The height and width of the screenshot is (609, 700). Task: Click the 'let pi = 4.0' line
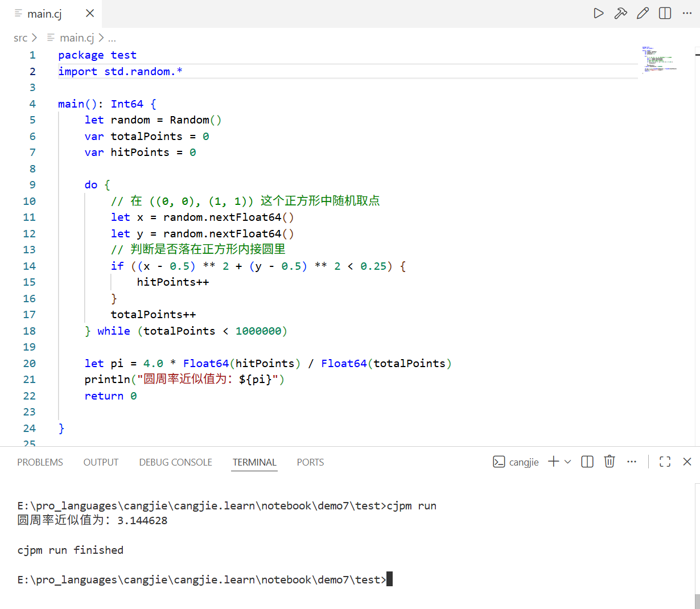click(x=268, y=363)
